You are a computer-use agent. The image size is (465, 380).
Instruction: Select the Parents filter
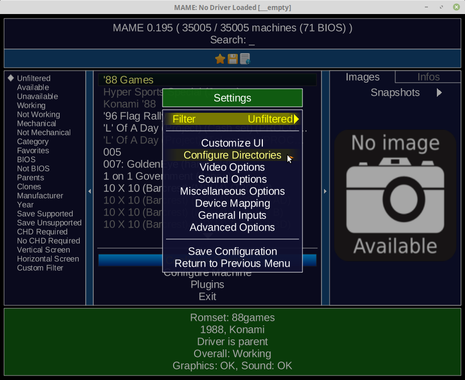click(x=30, y=177)
